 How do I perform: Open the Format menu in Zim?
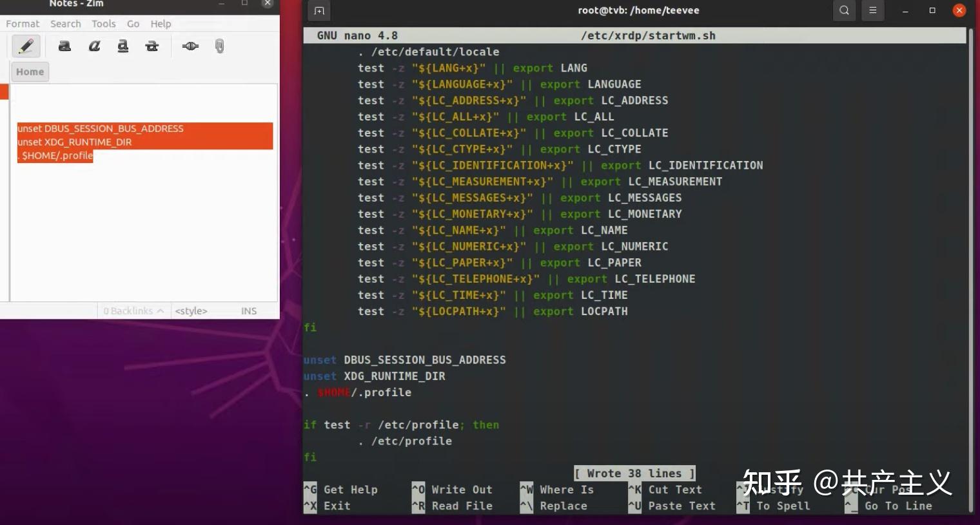(23, 24)
